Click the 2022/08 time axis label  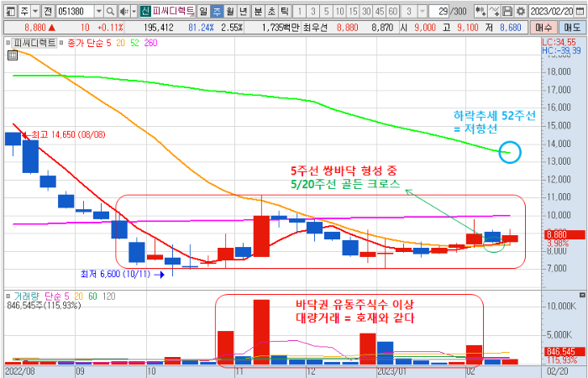21,371
